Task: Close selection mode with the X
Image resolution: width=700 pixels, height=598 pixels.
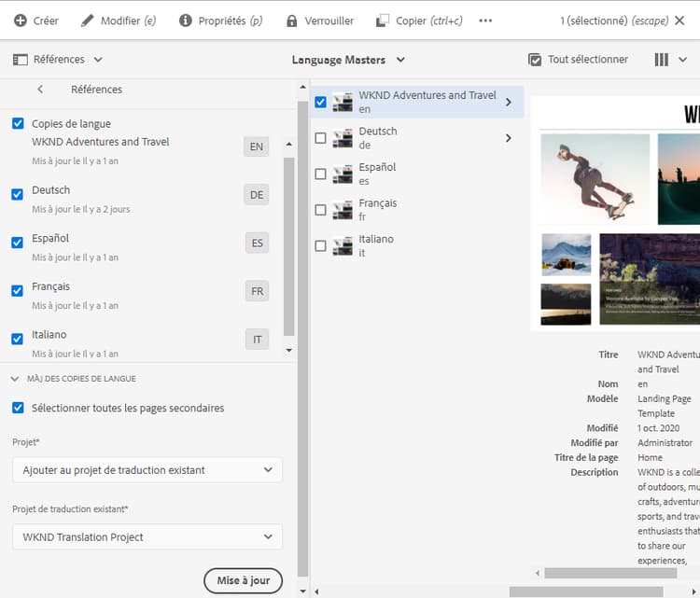Action: click(679, 21)
